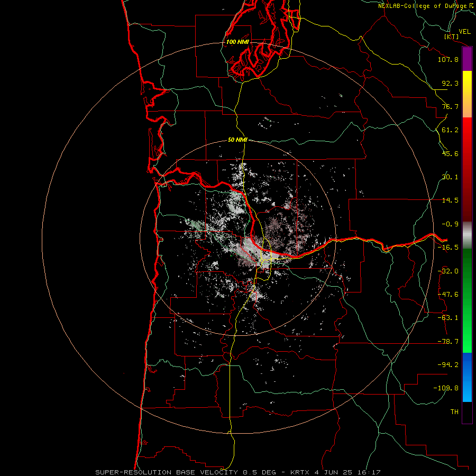Click the 16:17 timestamp
Image resolution: width=476 pixels, height=476 pixels.
click(369, 472)
